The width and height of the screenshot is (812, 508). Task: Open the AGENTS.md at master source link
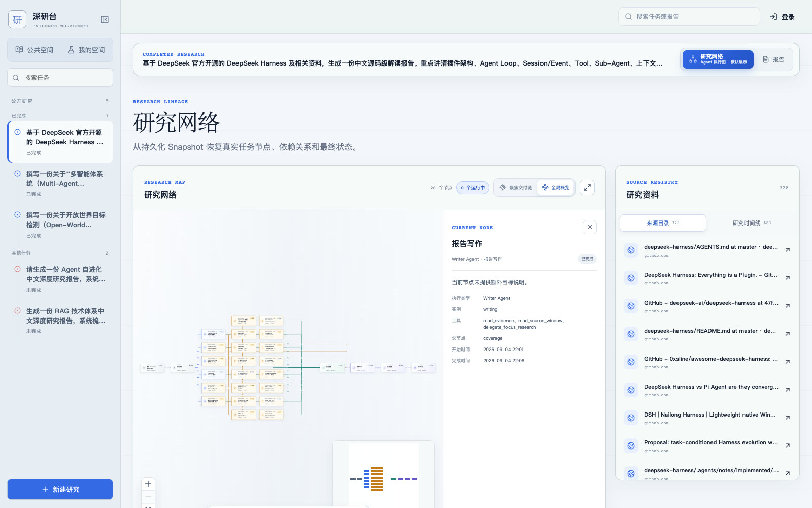tap(710, 247)
